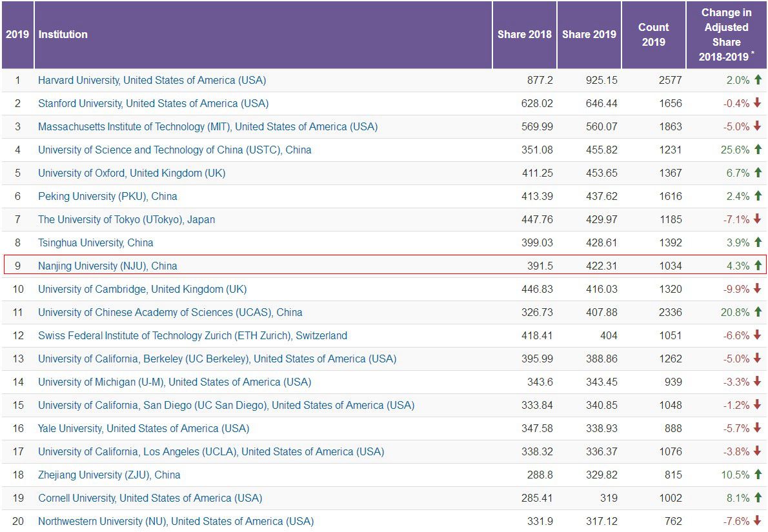Click green up arrow beside 25.6%
This screenshot has height=532, width=768.
point(758,150)
